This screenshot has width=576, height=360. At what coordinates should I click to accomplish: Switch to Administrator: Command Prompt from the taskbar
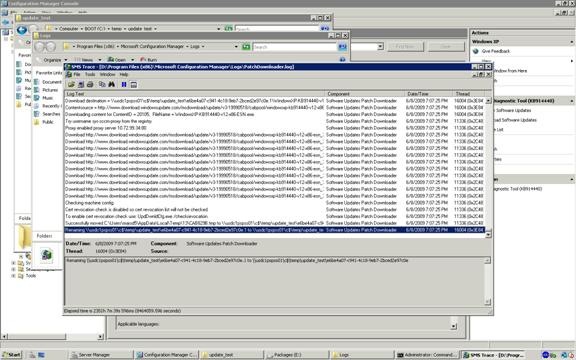coord(427,355)
